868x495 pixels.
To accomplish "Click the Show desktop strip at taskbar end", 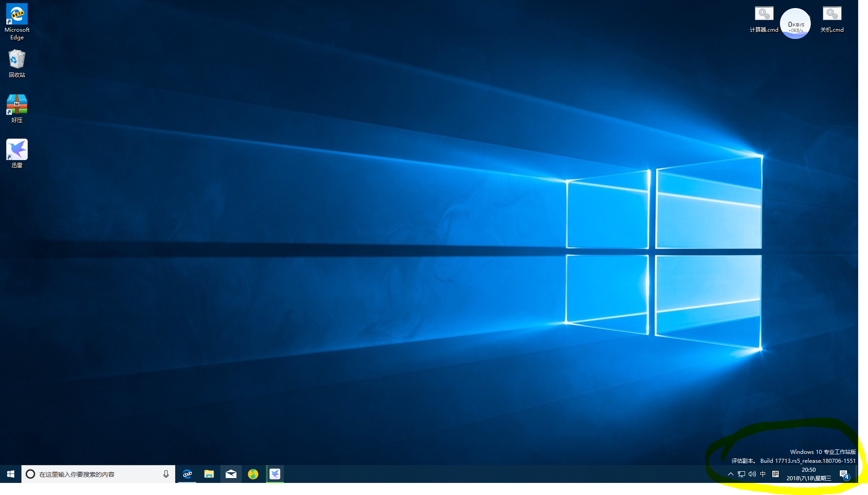I will point(857,474).
